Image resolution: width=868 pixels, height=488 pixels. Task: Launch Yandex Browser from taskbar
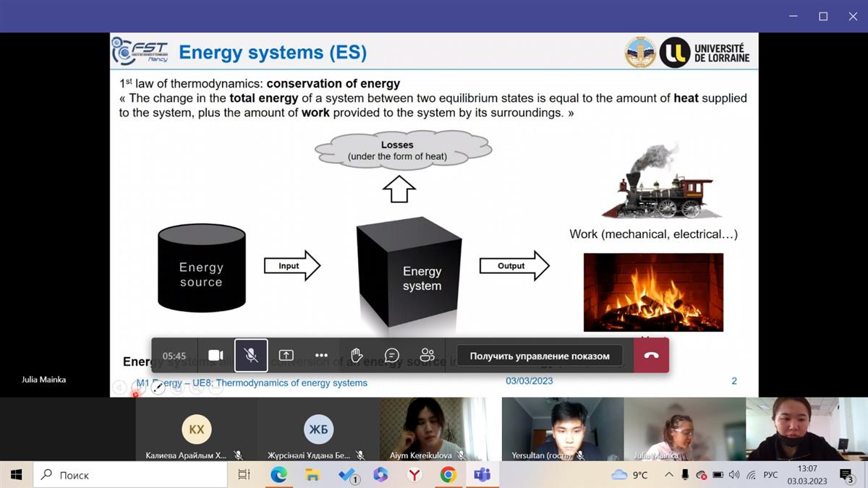[x=414, y=475]
